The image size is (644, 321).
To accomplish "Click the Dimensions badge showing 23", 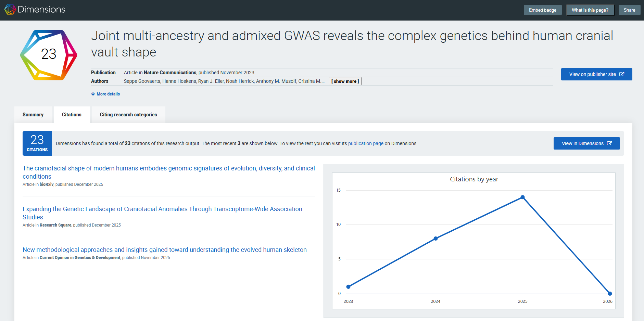I will (49, 55).
